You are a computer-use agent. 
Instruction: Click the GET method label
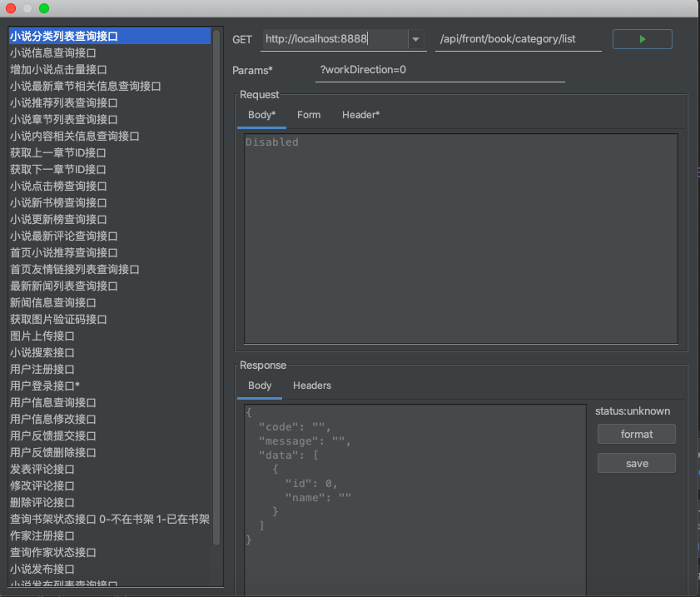coord(242,40)
